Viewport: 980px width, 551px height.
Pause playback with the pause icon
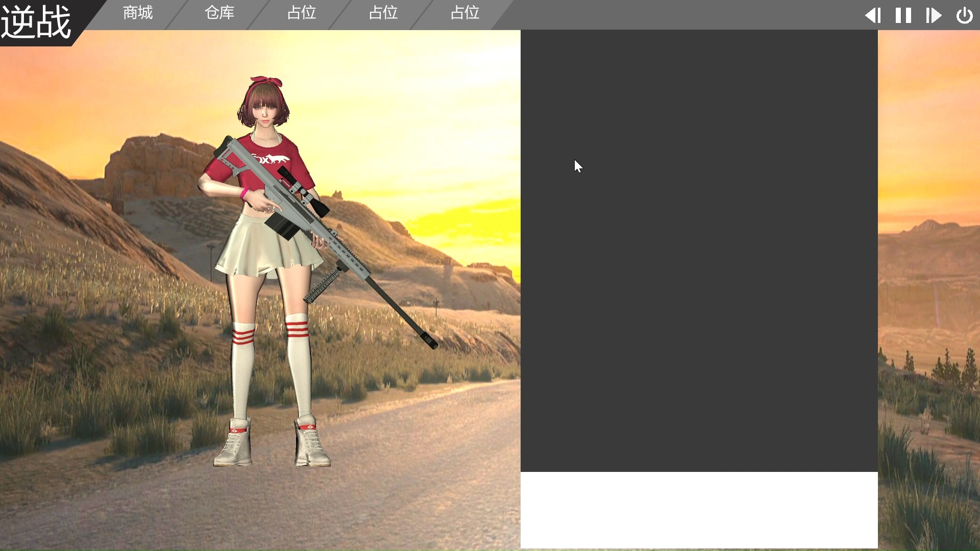click(903, 15)
